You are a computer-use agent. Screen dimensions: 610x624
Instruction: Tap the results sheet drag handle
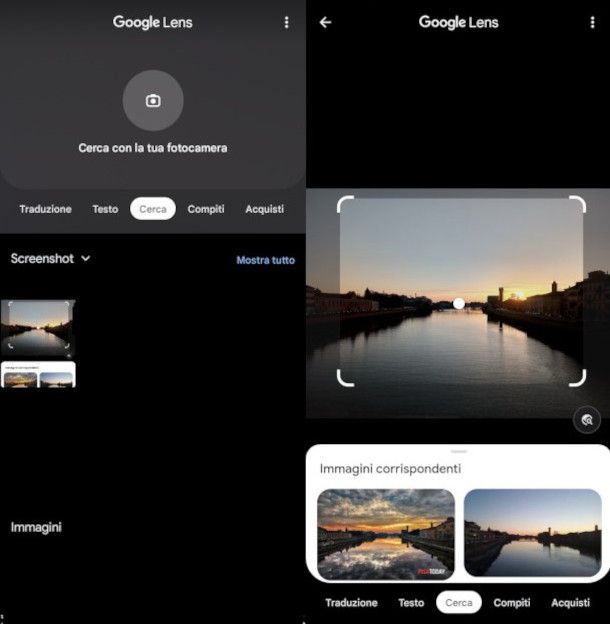coord(459,451)
